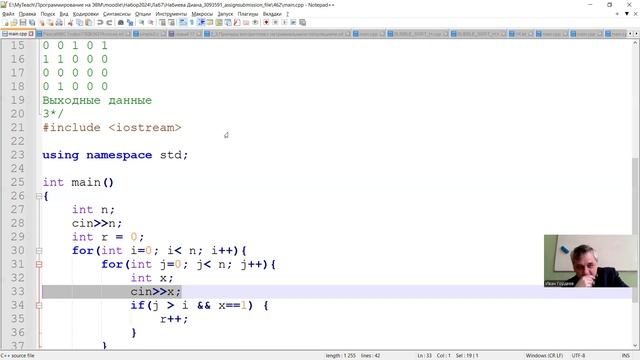Open the Кодировки menu
The height and width of the screenshot is (360, 640).
[86, 14]
